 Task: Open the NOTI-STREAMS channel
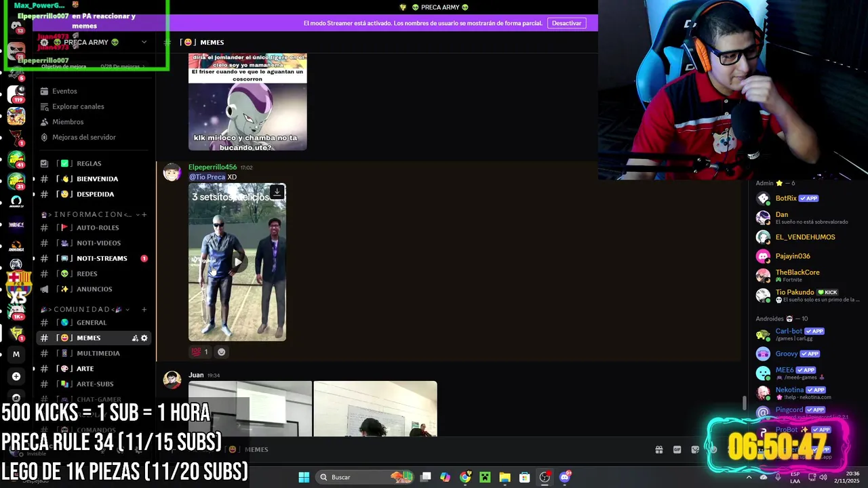pyautogui.click(x=102, y=258)
